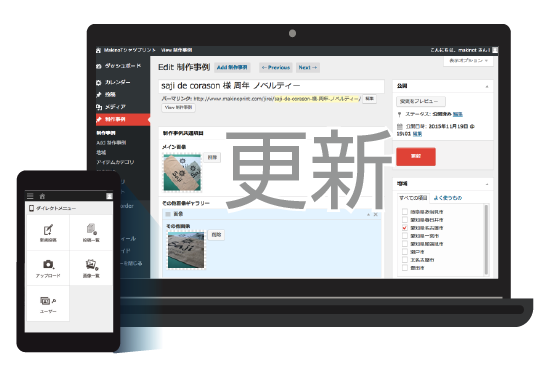Click Add 制作事例 in the sidebar submenu
The height and width of the screenshot is (374, 553).
tap(111, 143)
